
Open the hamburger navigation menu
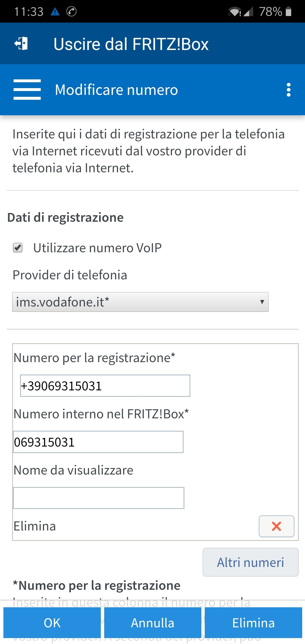[x=27, y=90]
